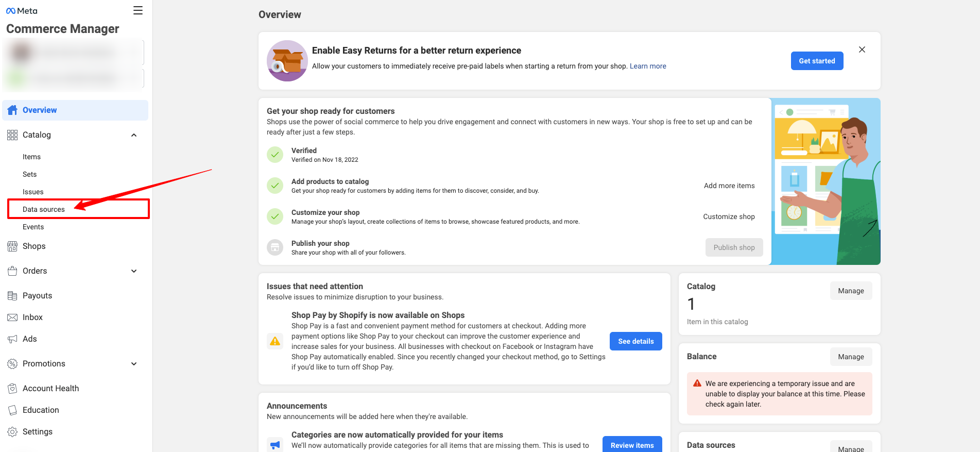
Task: Click the Overview home icon in sidebar
Action: 12,110
